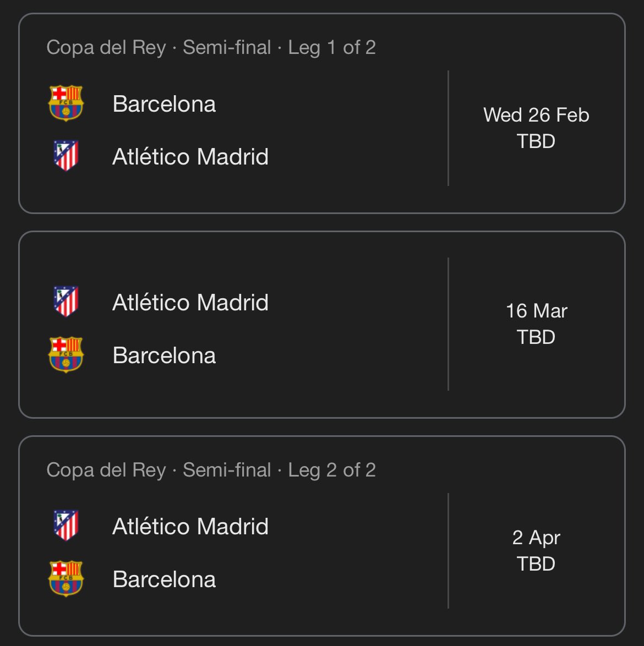
Task: Open Copa del Rey Semi-final Leg 2 header
Action: point(211,470)
